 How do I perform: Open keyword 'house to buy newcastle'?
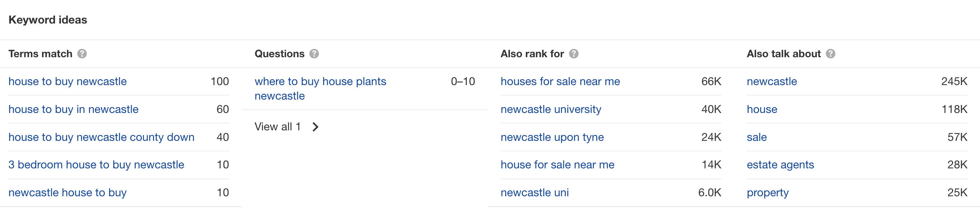[x=67, y=81]
